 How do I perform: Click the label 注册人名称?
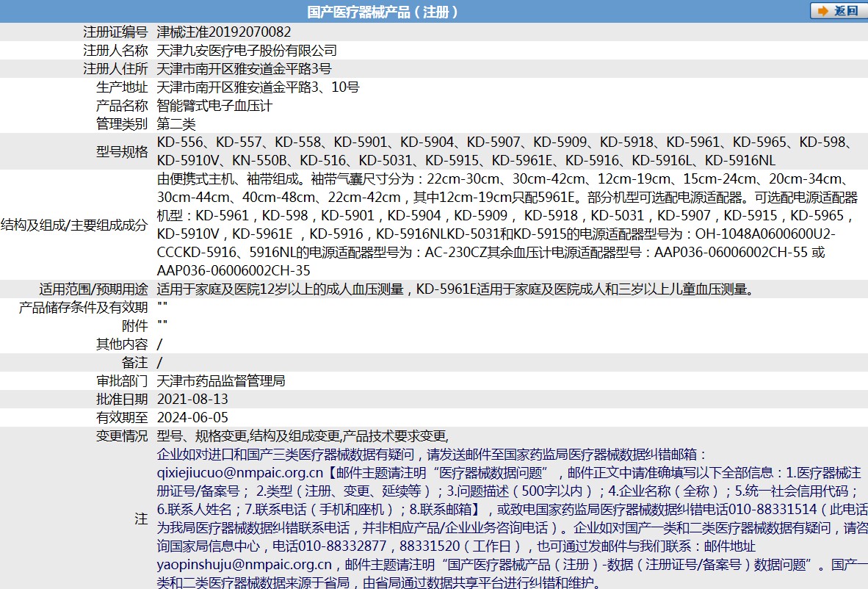(116, 51)
